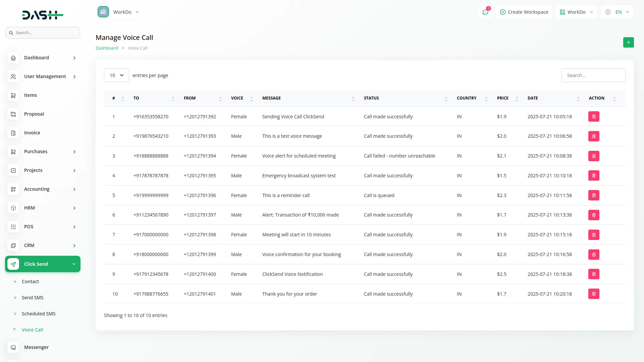The width and height of the screenshot is (644, 362).
Task: Follow the Dashboard breadcrumb link
Action: (x=107, y=48)
